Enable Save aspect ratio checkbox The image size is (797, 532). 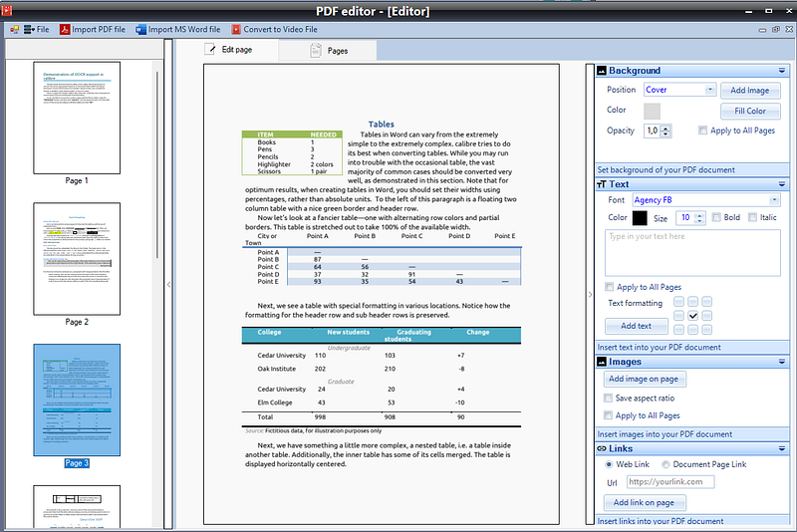(608, 398)
